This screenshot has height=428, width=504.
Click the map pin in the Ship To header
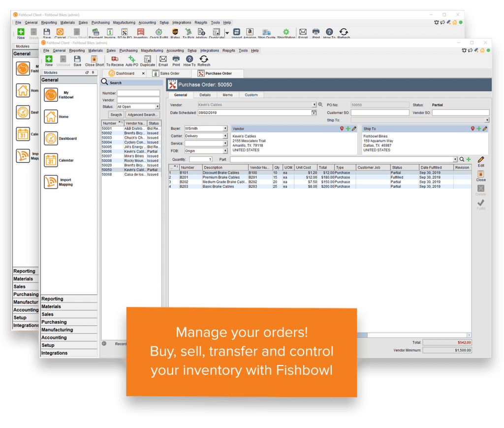coord(472,128)
